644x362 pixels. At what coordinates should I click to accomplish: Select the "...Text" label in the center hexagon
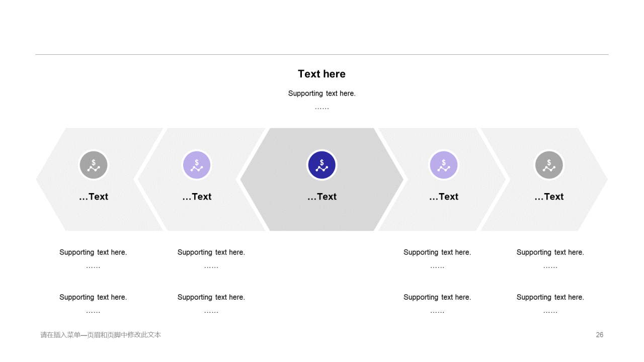tap(321, 197)
